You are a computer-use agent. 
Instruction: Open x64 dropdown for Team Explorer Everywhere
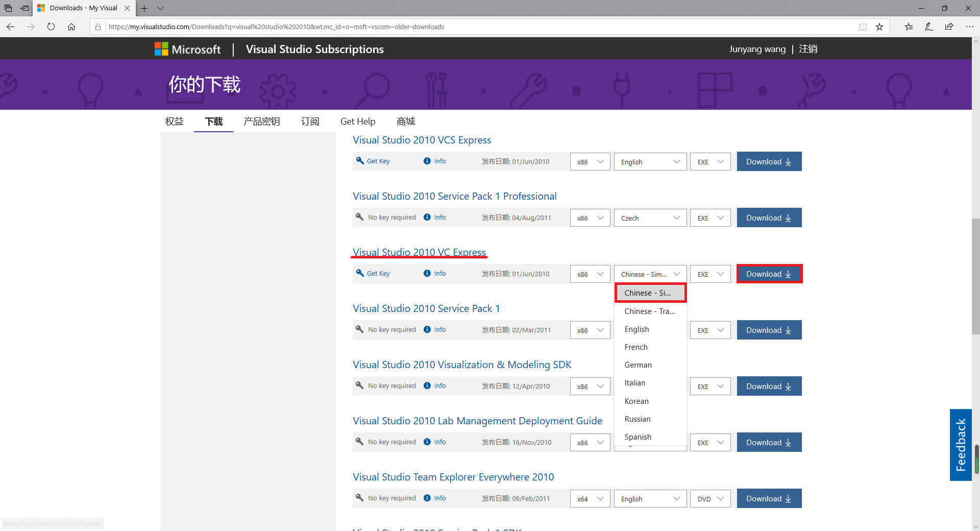point(590,498)
